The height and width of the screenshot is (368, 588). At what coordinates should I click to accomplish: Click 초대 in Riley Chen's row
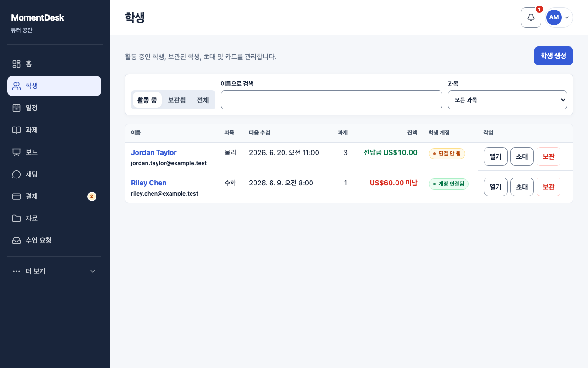click(522, 187)
